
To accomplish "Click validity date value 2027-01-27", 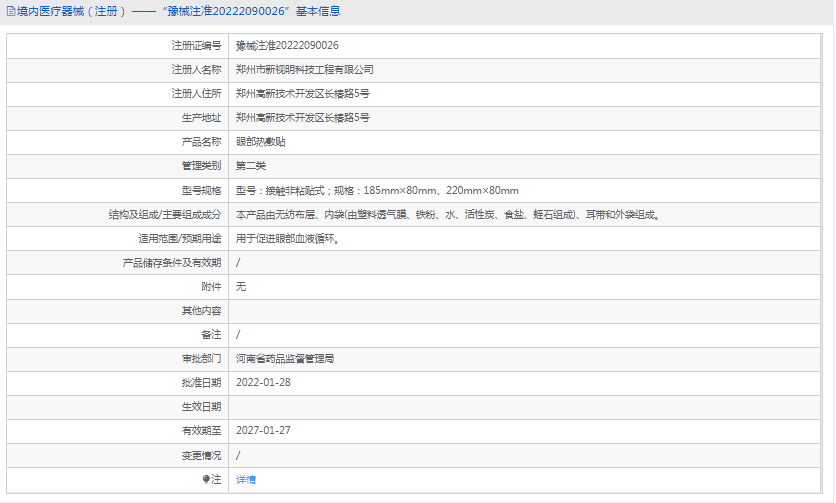I will coord(263,430).
